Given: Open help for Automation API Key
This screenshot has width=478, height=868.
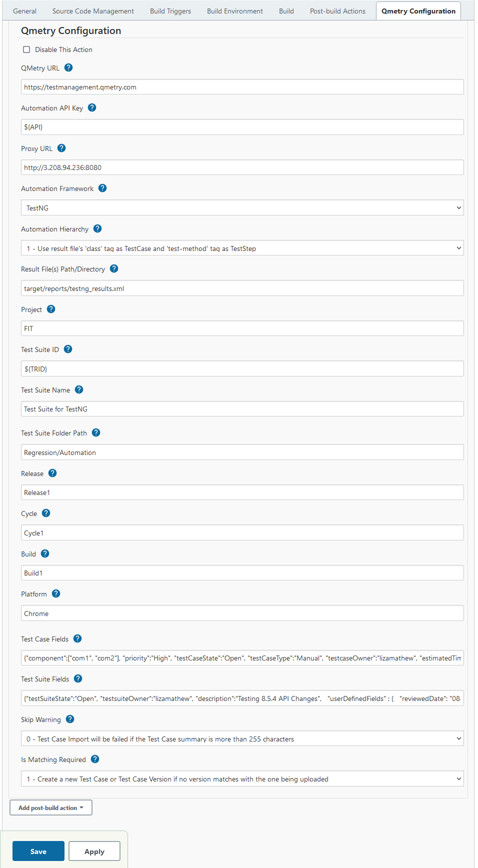Looking at the screenshot, I should 92,107.
